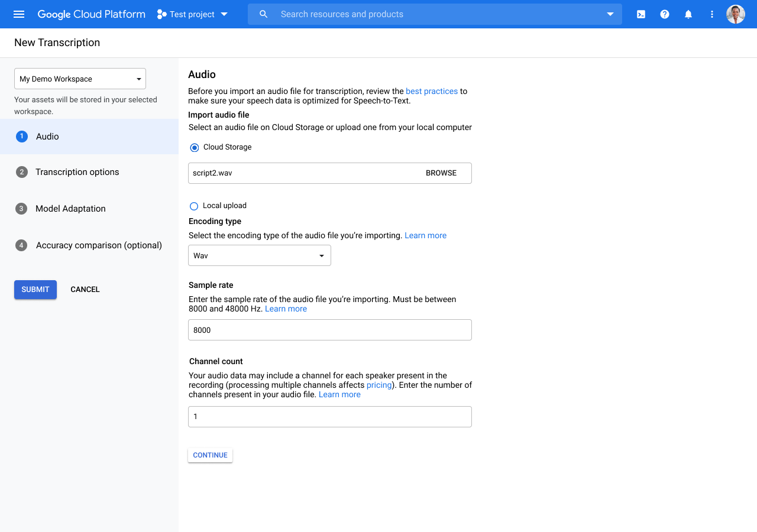Activate Cloud Shell terminal icon
This screenshot has width=757, height=532.
(641, 14)
